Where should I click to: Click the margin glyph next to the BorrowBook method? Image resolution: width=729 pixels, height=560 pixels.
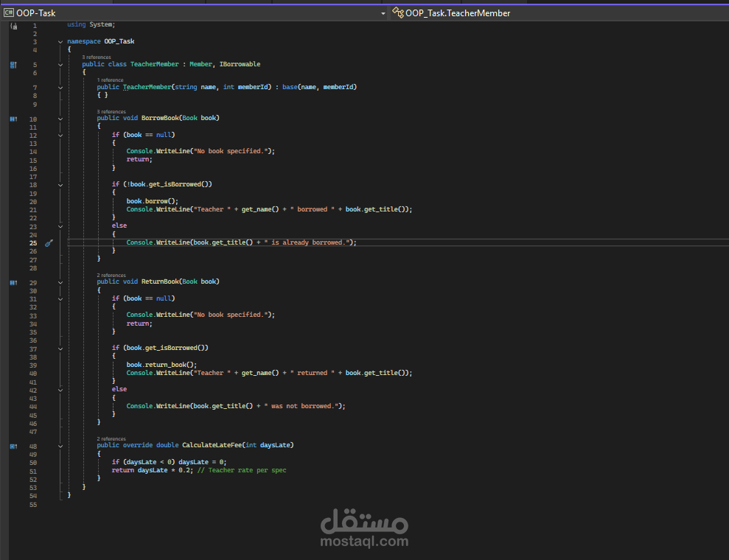click(13, 118)
